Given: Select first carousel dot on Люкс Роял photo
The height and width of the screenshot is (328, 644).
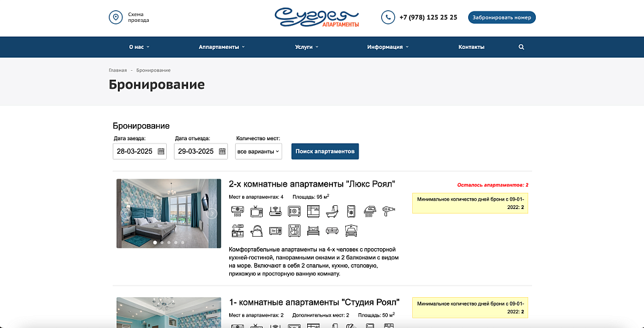Looking at the screenshot, I should (155, 242).
